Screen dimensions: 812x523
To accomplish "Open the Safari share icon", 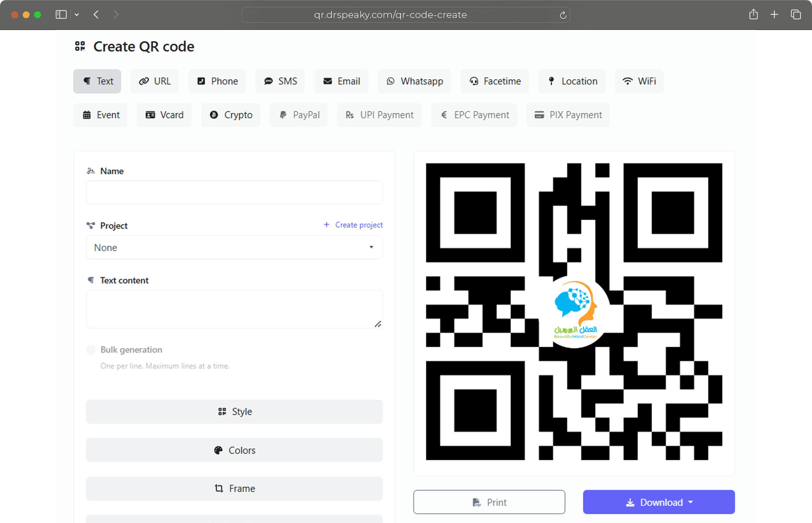I will (x=753, y=14).
